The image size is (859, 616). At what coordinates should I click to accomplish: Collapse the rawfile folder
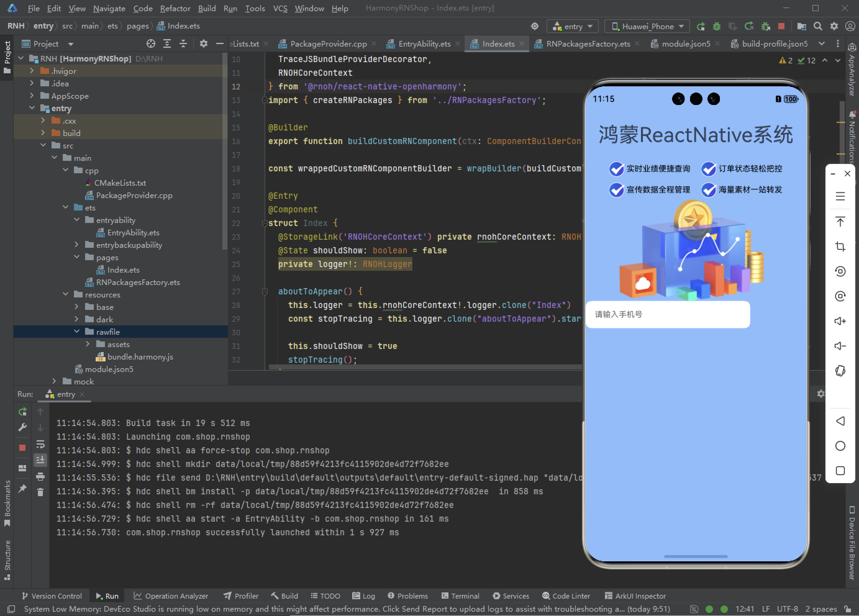76,332
